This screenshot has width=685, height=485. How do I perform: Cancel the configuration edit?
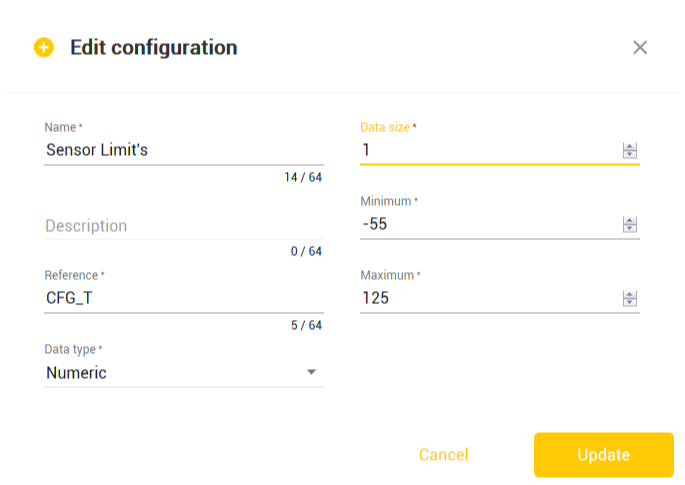coord(443,455)
